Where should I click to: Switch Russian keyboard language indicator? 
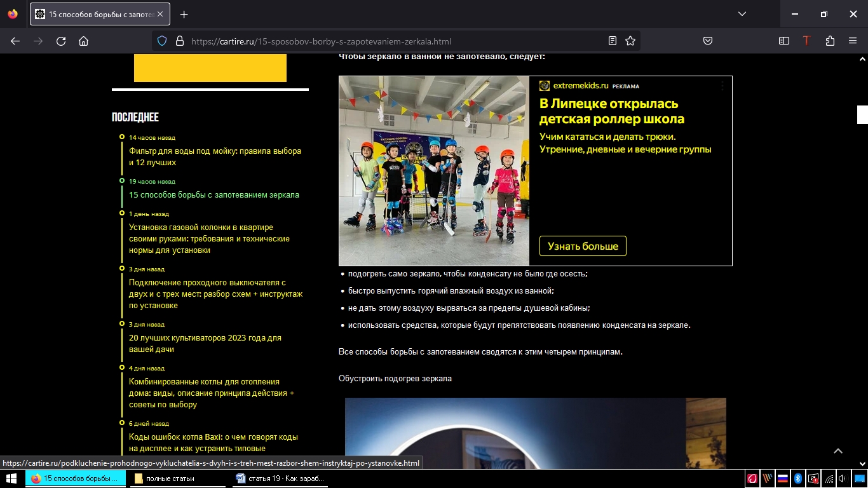[x=783, y=478]
